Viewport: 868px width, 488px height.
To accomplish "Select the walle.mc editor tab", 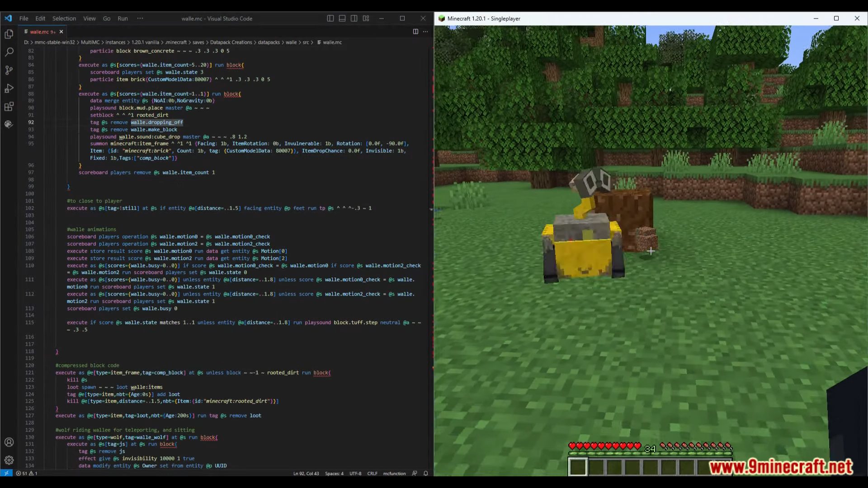I will (x=43, y=32).
